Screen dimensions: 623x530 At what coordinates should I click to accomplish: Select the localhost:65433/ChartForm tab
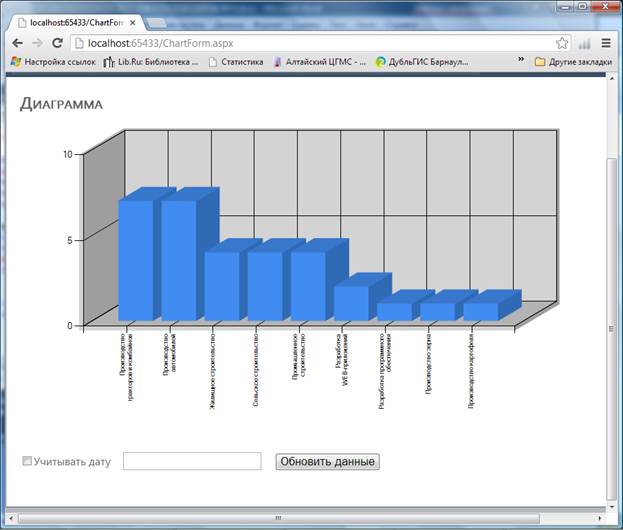[77, 23]
